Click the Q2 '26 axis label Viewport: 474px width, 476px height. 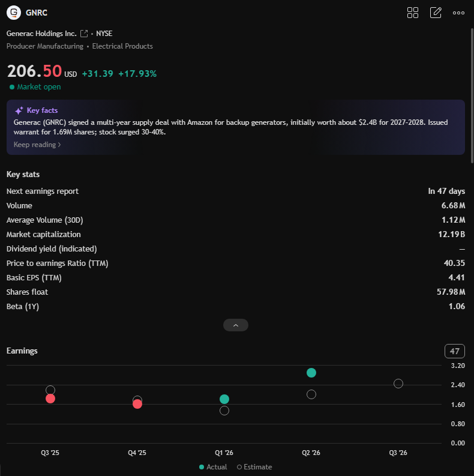coord(311,453)
